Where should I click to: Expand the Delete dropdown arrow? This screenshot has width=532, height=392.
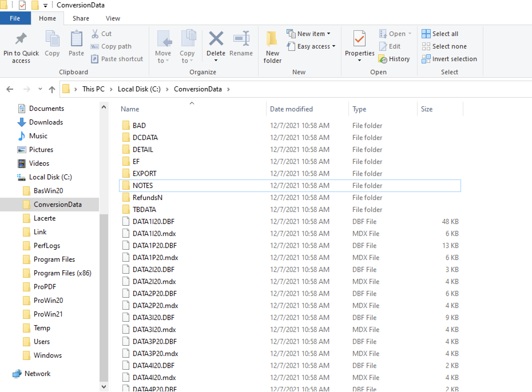[216, 60]
